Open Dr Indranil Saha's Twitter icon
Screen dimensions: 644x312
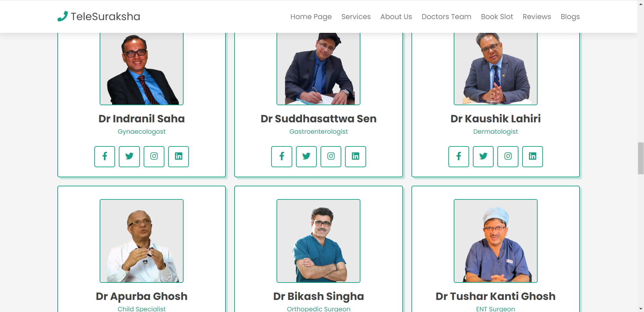(129, 157)
